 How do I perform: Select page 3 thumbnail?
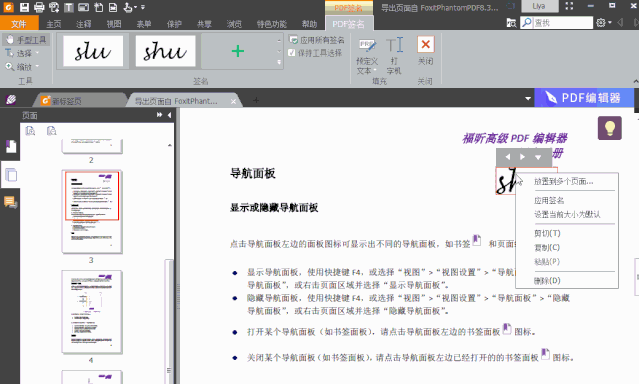[x=92, y=212]
